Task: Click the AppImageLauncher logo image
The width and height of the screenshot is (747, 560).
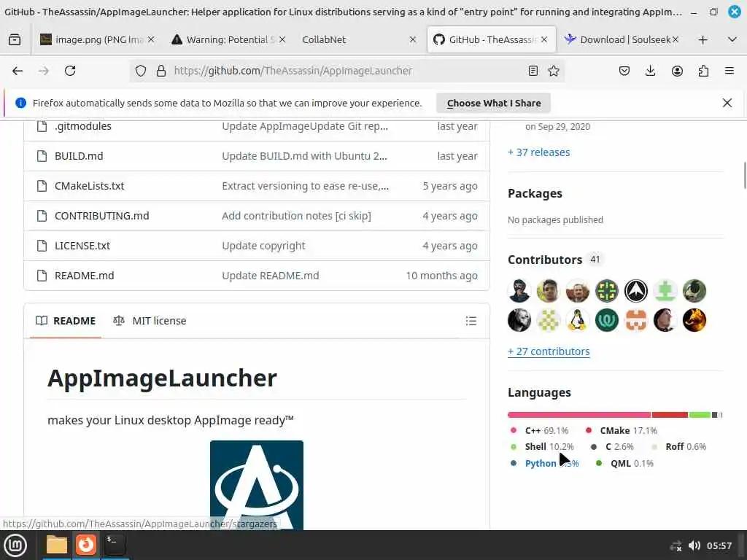Action: click(257, 485)
